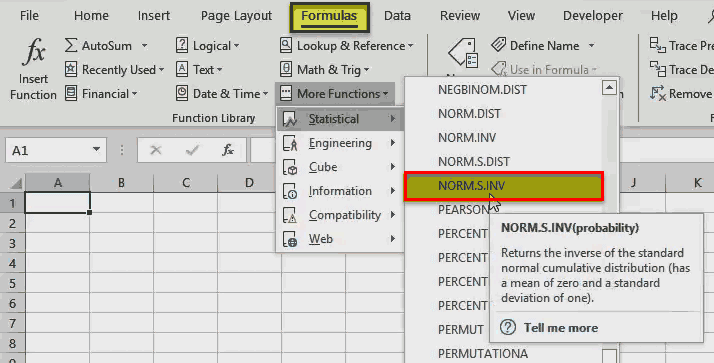The width and height of the screenshot is (714, 363).
Task: Select row 5 header
Action: tap(12, 283)
